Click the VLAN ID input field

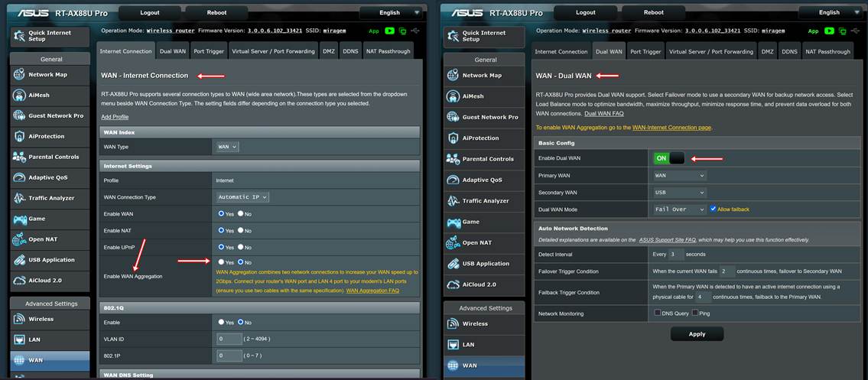pos(229,339)
